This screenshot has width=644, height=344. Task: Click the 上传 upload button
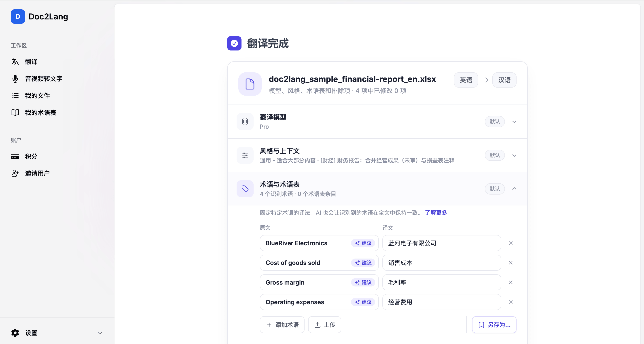(324, 325)
